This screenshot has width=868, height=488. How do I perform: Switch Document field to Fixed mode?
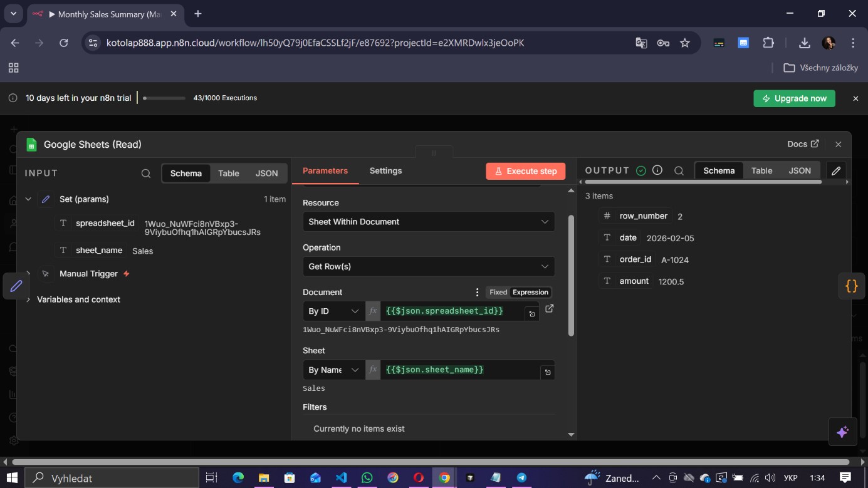click(x=498, y=293)
